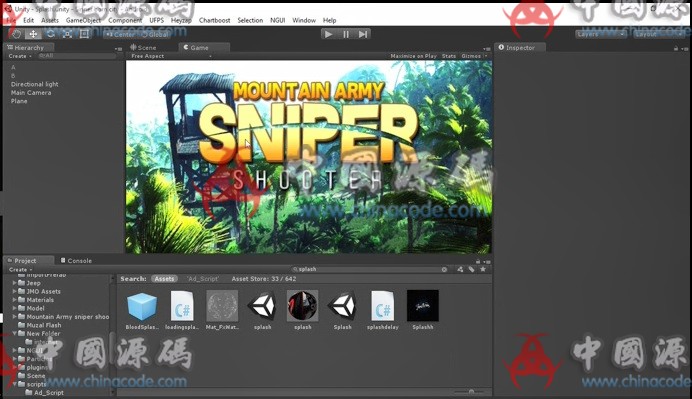This screenshot has width=692, height=399.
Task: Open the Free Aspect dropdown
Action: coord(171,56)
